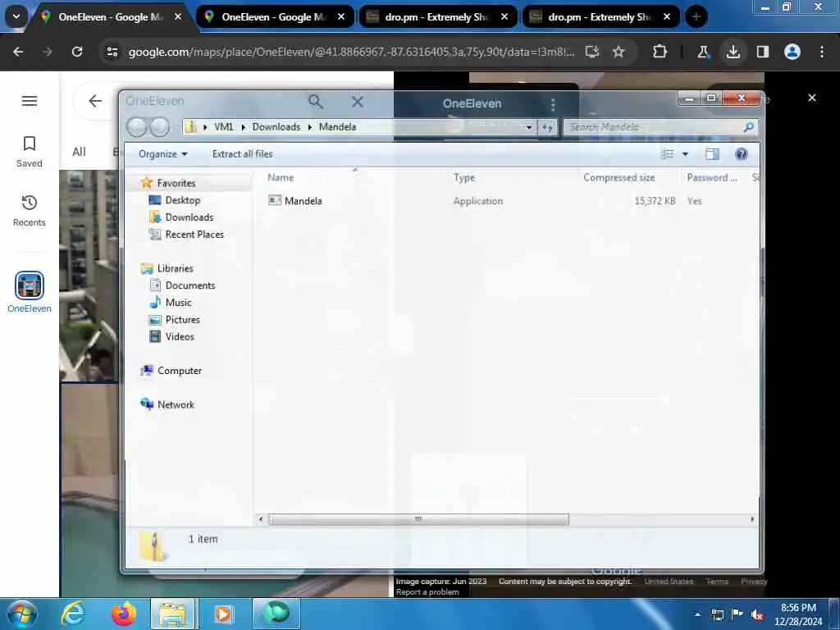Open Chrome side panel icon

point(762,52)
